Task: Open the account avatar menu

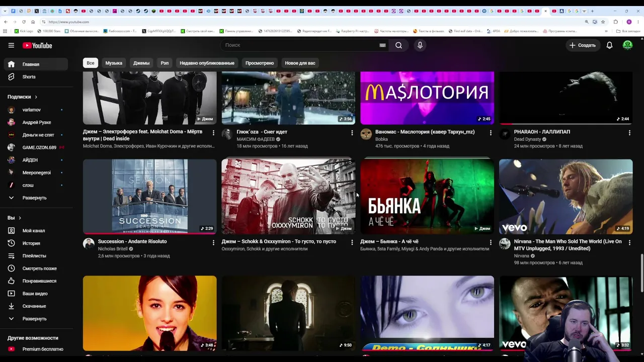Action: click(x=627, y=45)
